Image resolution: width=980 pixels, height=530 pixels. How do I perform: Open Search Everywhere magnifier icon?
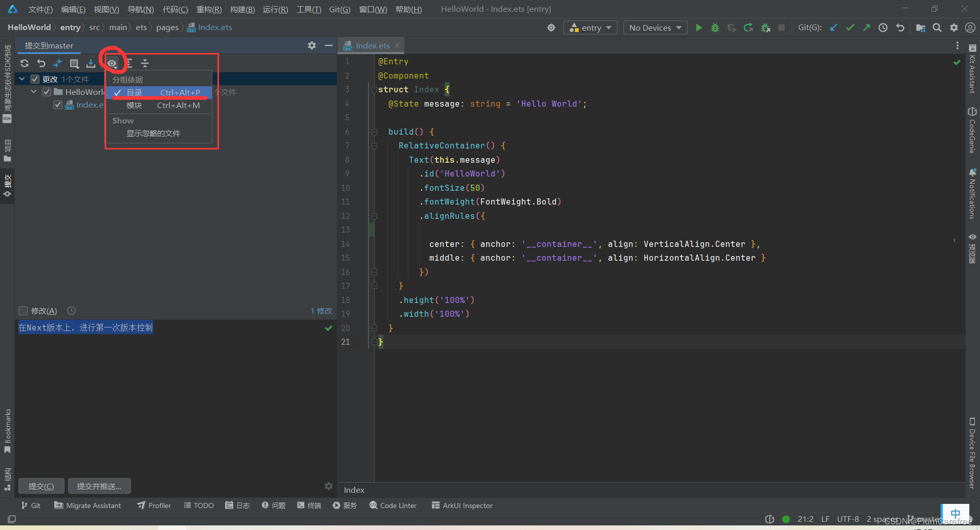pos(937,28)
